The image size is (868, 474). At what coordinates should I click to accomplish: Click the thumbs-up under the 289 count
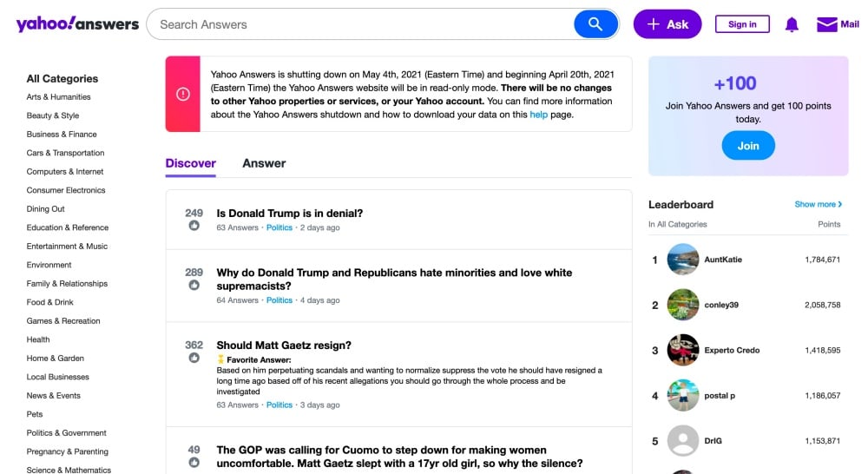tap(194, 285)
